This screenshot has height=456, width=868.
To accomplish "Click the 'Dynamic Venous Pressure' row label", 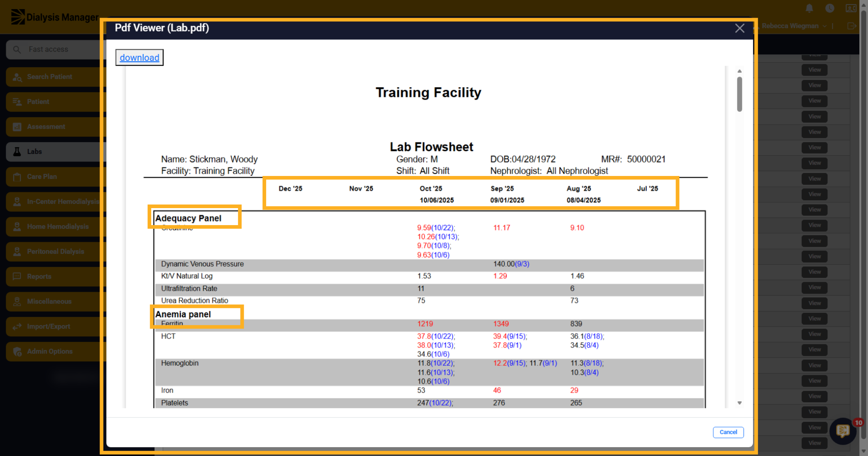I will (x=203, y=264).
